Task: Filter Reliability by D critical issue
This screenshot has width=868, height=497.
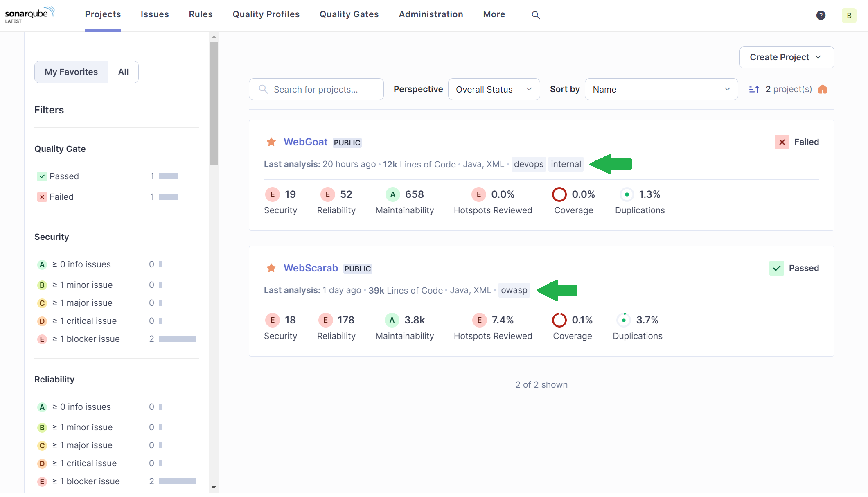Action: [116, 463]
